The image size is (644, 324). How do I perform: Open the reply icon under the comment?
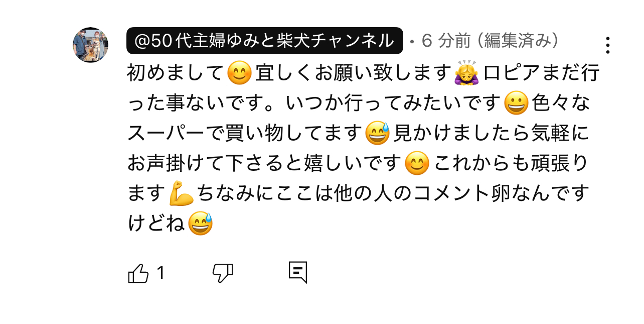[297, 273]
